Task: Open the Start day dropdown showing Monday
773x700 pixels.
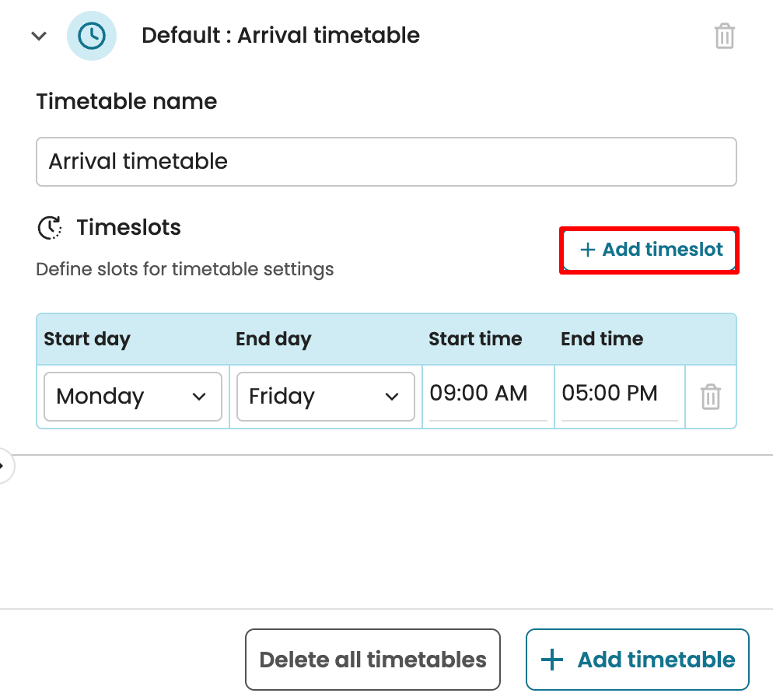Action: [x=132, y=397]
